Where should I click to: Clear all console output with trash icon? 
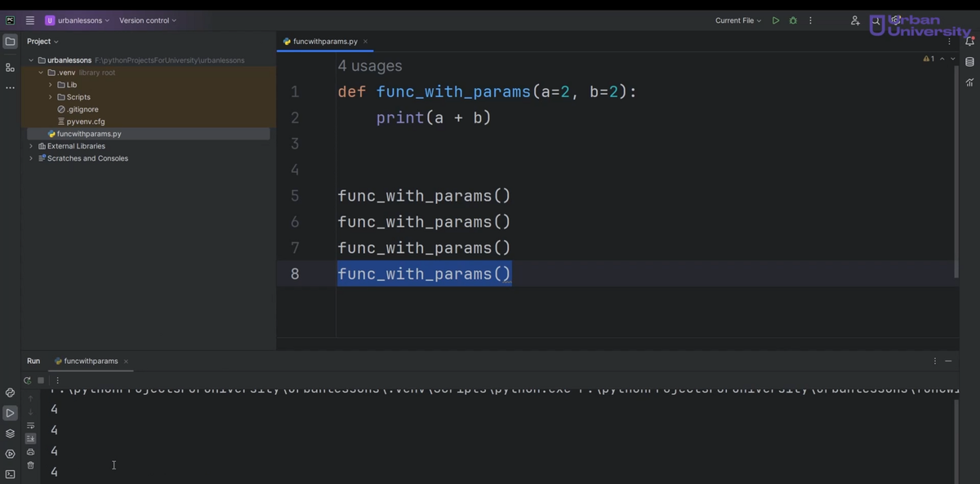30,465
